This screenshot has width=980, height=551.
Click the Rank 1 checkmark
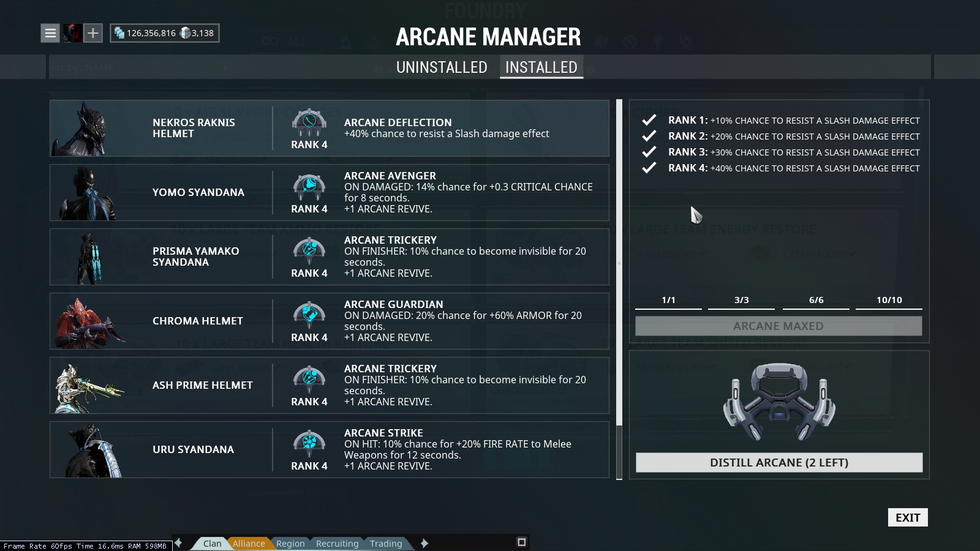(x=649, y=120)
